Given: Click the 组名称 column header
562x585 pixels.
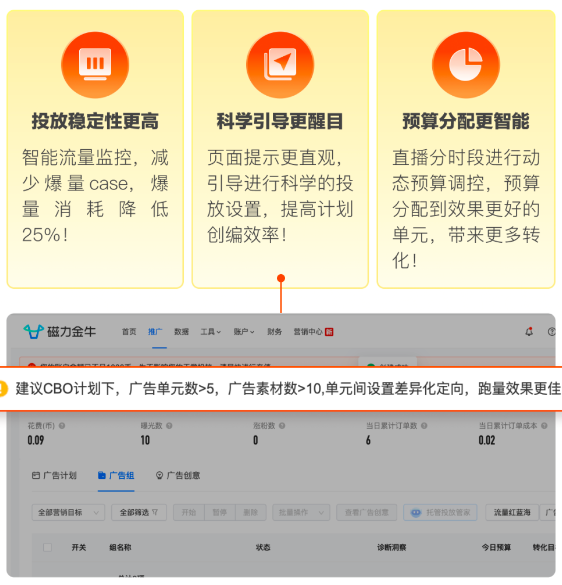Looking at the screenshot, I should [x=120, y=547].
